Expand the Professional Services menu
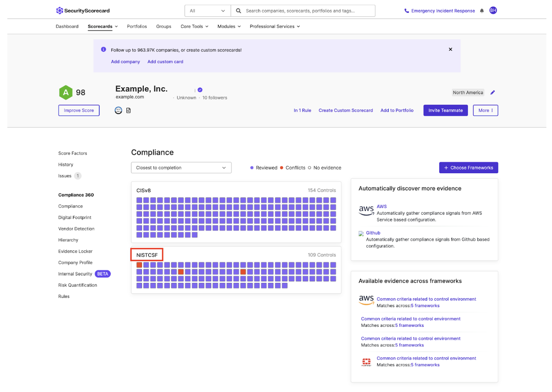 (x=275, y=26)
